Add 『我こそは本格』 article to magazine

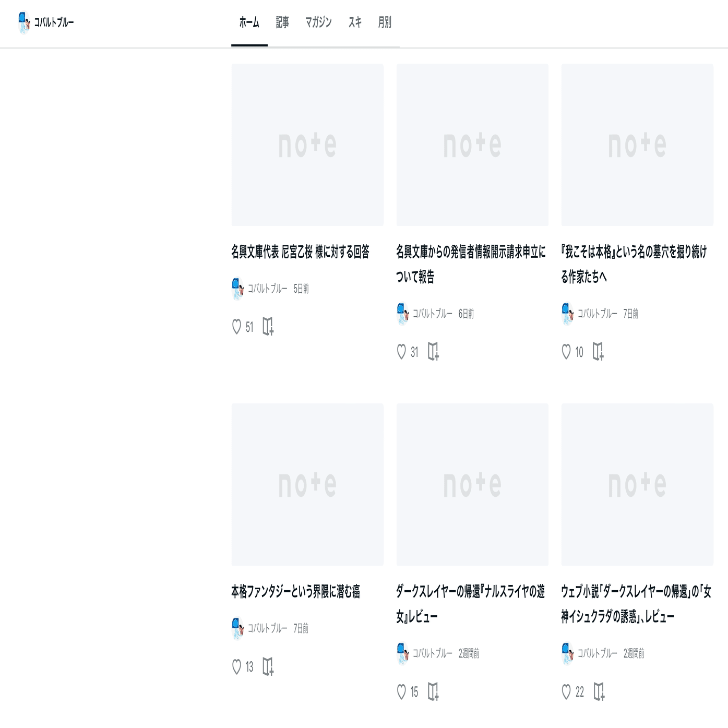pos(598,352)
